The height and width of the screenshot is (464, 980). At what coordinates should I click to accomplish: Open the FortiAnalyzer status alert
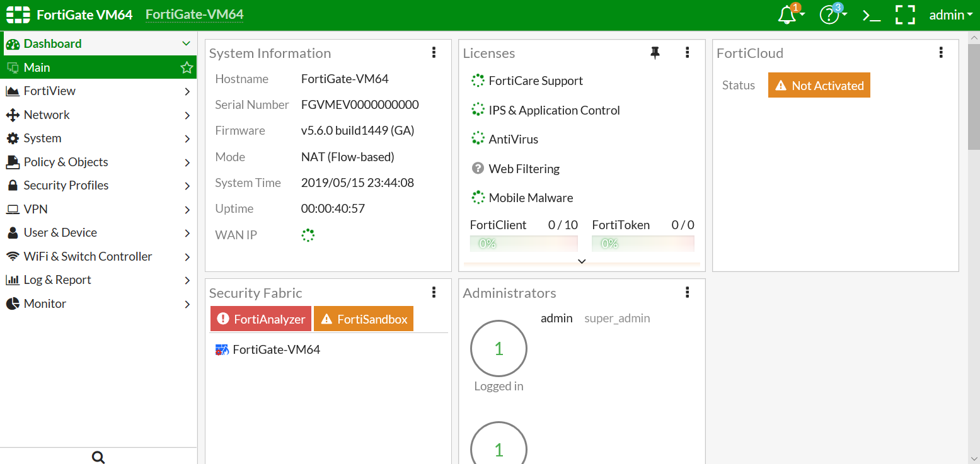pos(260,319)
